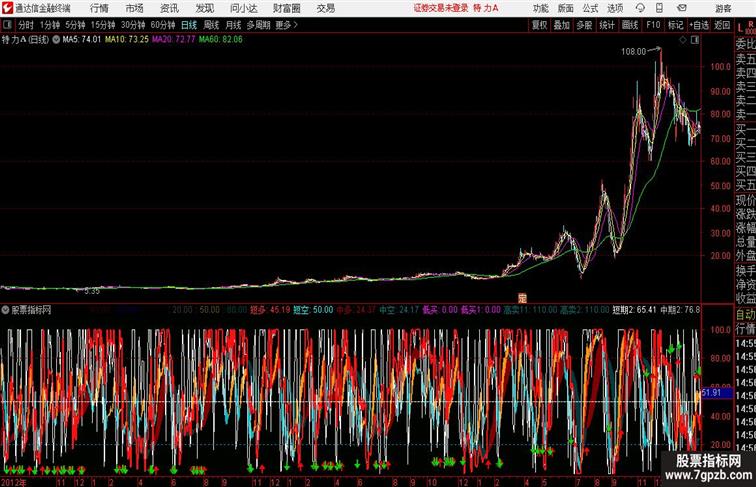Switch to 1分钟 period

(50, 25)
